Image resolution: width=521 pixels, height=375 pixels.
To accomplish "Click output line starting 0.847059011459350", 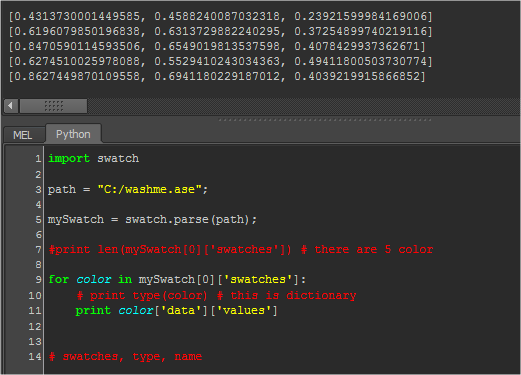I will [x=217, y=46].
